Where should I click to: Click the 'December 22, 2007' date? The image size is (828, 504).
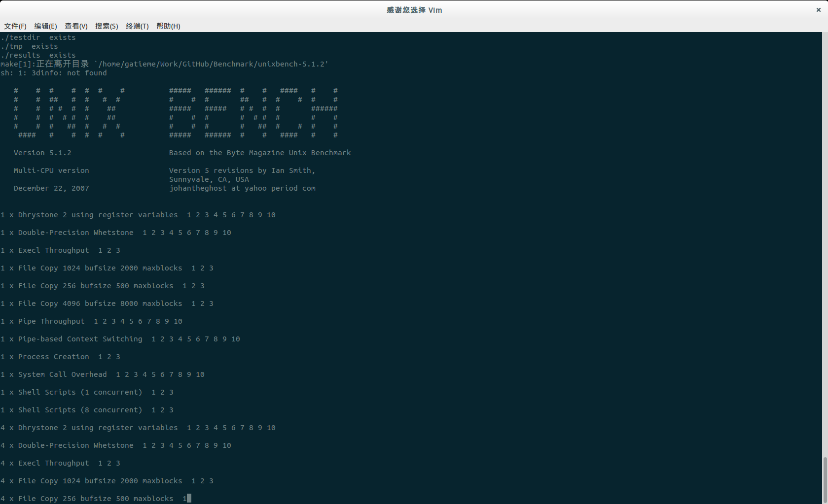click(x=51, y=188)
